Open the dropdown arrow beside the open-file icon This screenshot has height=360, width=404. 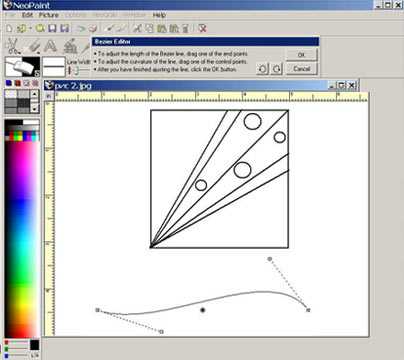[x=30, y=28]
